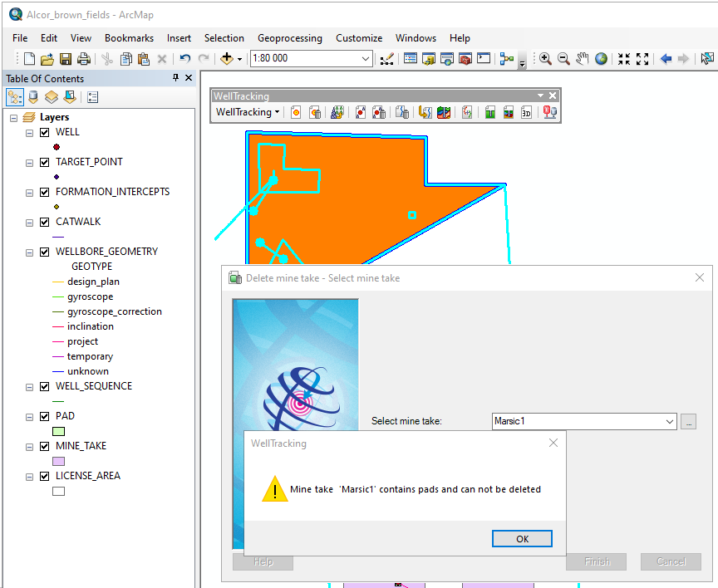This screenshot has width=718, height=588.
Task: Go back to previous extent
Action: tap(666, 59)
